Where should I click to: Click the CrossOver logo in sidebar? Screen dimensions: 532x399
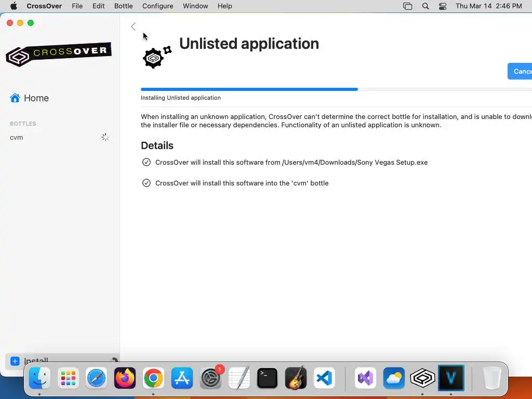pyautogui.click(x=59, y=54)
